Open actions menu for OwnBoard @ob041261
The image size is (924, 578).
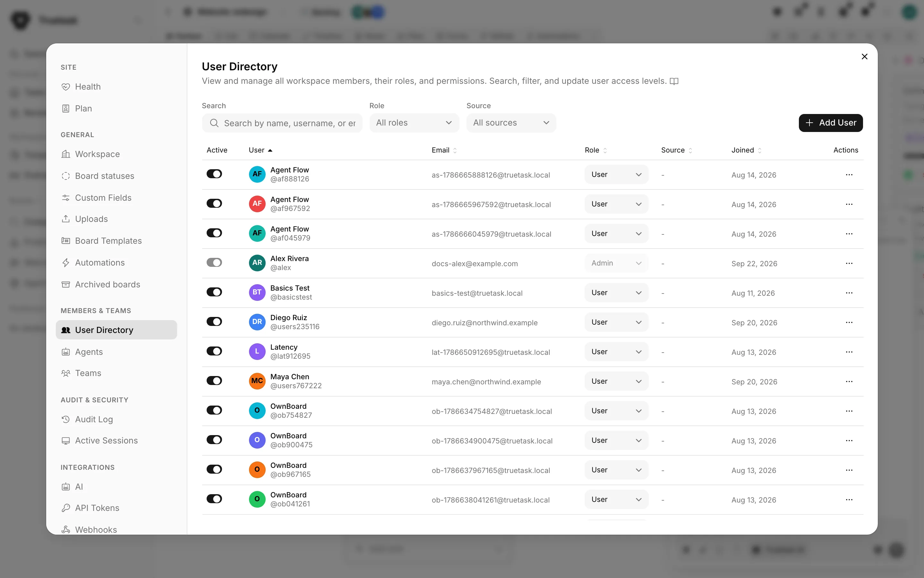tap(849, 500)
